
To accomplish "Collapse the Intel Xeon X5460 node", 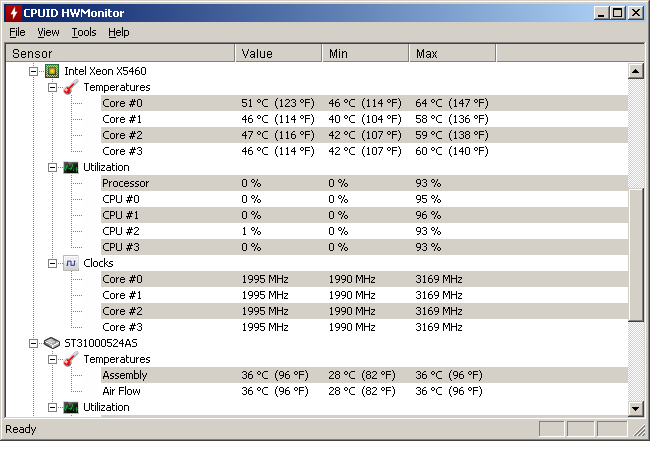I will click(33, 71).
